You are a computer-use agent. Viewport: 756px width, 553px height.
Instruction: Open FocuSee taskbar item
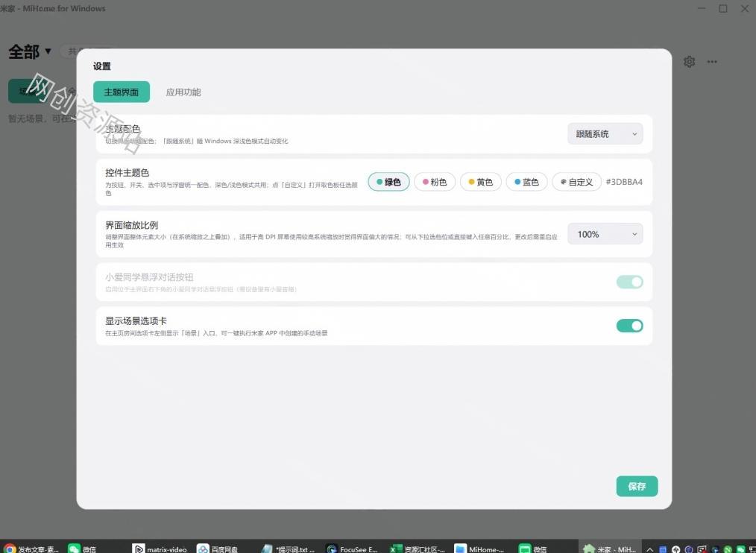pos(351,549)
